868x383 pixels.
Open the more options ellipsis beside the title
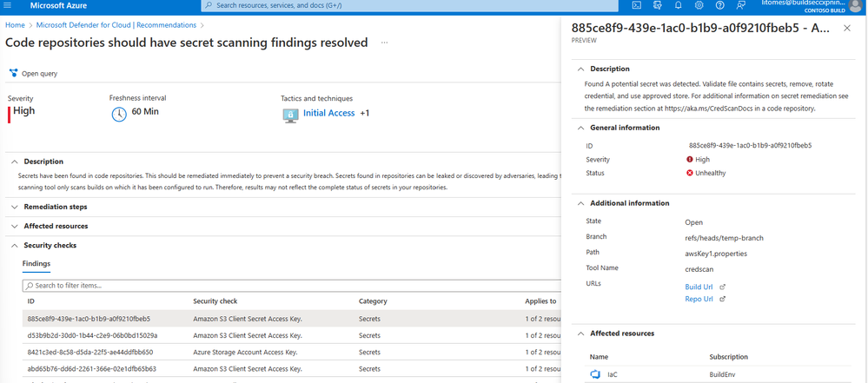tap(384, 43)
